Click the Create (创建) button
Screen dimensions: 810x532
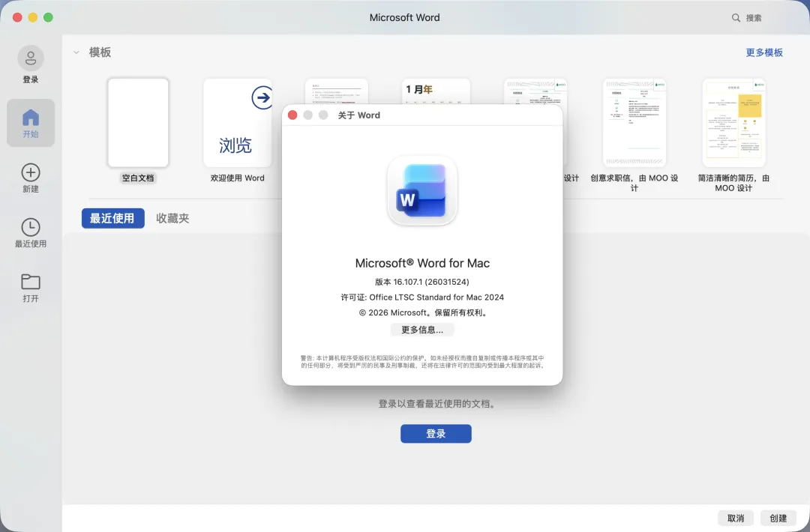point(778,518)
